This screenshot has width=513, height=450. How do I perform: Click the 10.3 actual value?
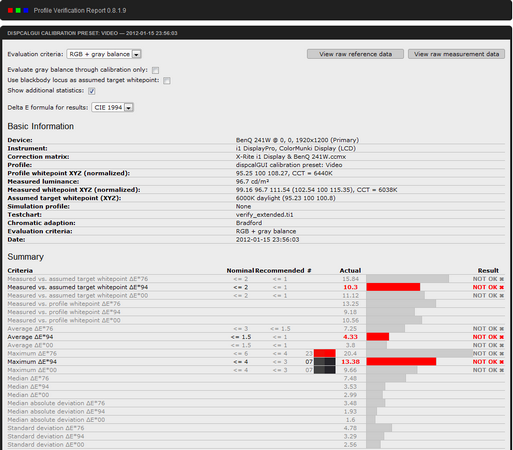click(x=350, y=287)
